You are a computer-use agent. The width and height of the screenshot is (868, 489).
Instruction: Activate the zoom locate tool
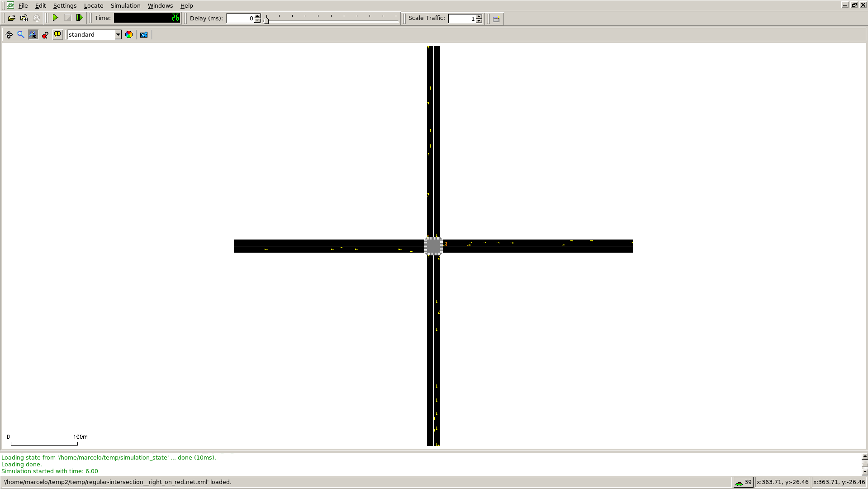[x=21, y=34]
